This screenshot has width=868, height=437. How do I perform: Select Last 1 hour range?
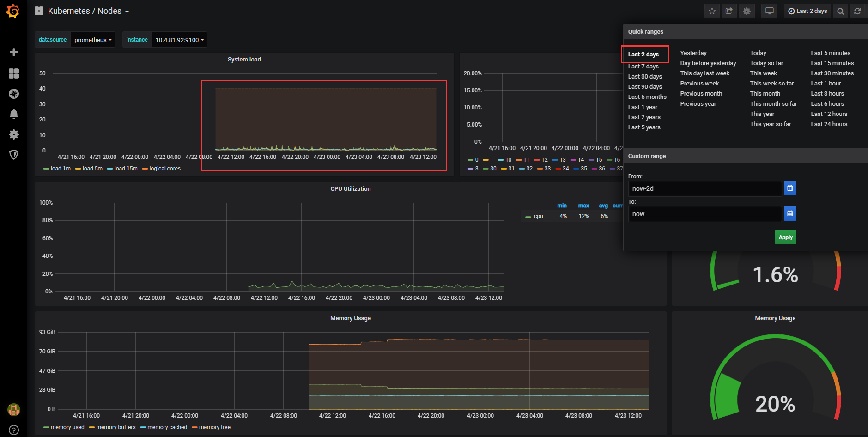[x=826, y=84]
